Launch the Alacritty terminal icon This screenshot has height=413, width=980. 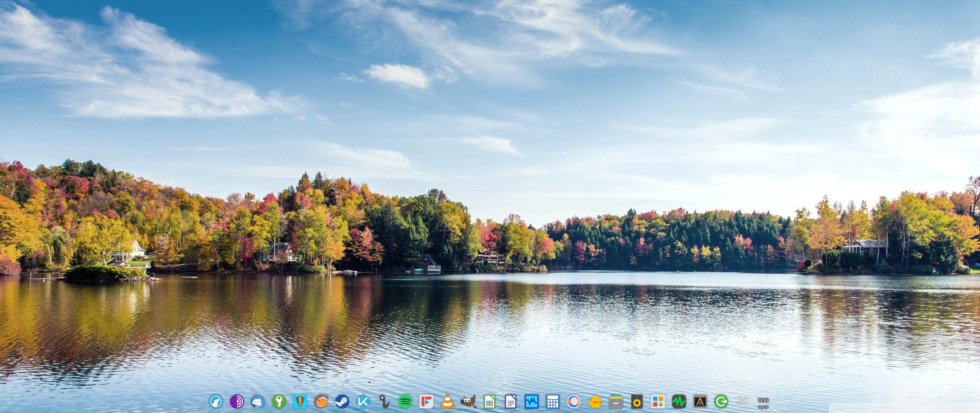[x=700, y=402]
